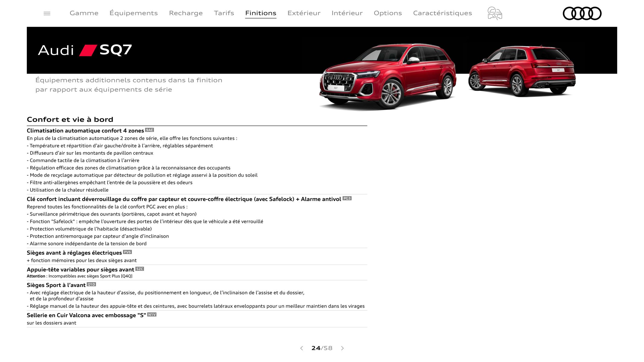Screen dimensions: 644x362
Task: Go to the Options tab
Action: (x=388, y=13)
